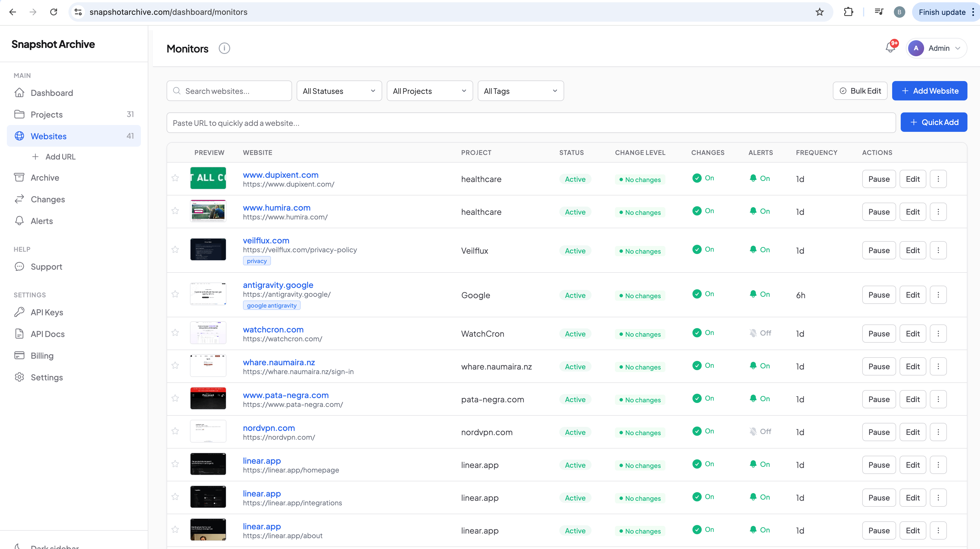Open browser extensions puzzle icon
980x549 pixels.
coord(848,12)
